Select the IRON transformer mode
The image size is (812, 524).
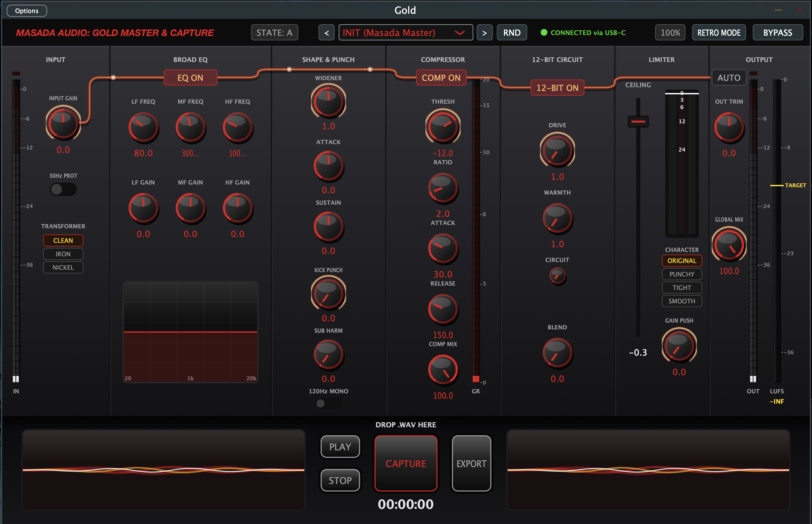[63, 254]
